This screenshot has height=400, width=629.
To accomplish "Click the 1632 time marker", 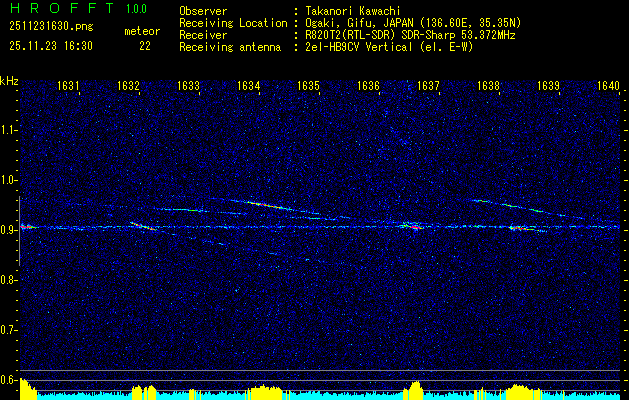I will click(x=128, y=86).
